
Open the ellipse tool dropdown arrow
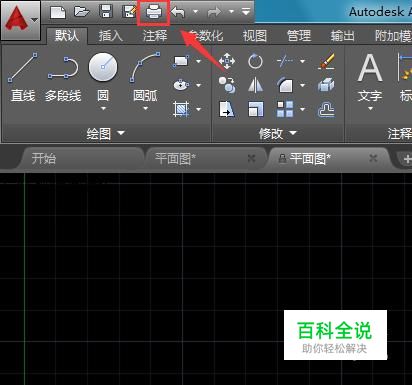click(x=198, y=85)
